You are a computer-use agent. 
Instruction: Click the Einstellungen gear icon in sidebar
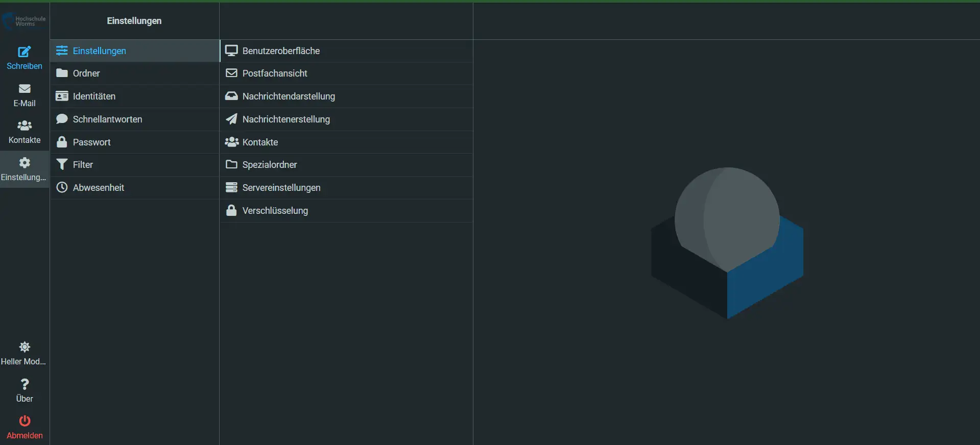(25, 163)
